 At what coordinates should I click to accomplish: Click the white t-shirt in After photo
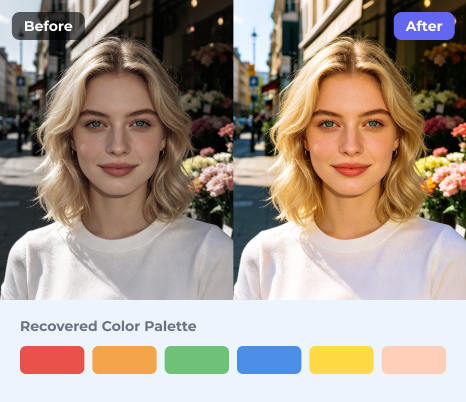(x=350, y=262)
